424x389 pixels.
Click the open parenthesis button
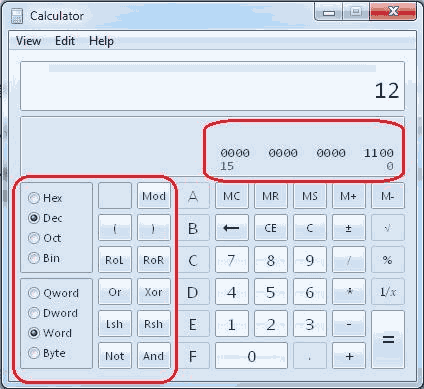click(x=115, y=228)
